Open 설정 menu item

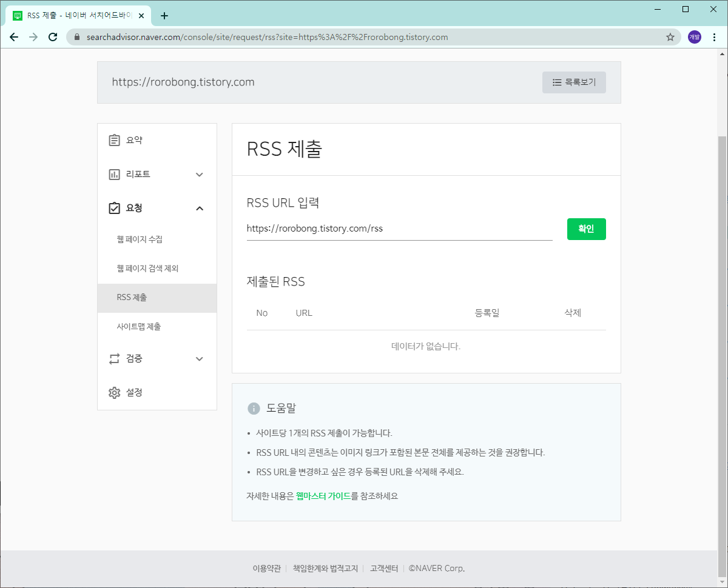tap(157, 392)
